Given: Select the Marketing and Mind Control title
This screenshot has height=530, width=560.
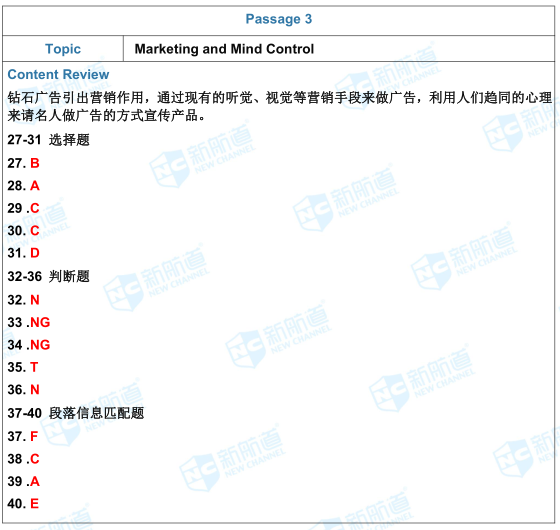Looking at the screenshot, I should click(224, 49).
